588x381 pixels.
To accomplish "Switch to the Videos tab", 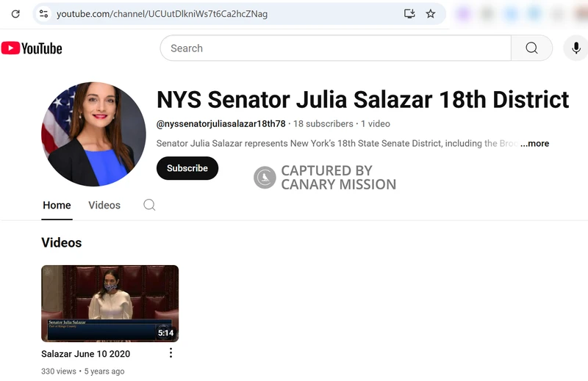I will coord(104,206).
